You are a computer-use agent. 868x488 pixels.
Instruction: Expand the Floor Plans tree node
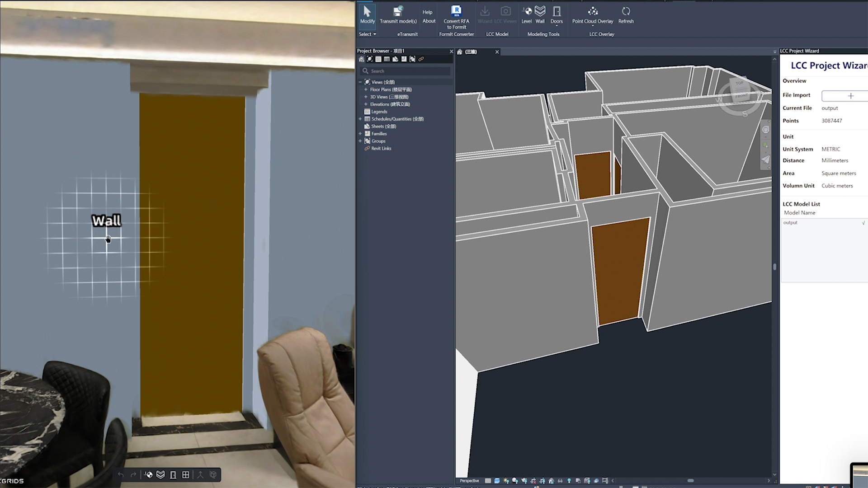[x=365, y=89]
